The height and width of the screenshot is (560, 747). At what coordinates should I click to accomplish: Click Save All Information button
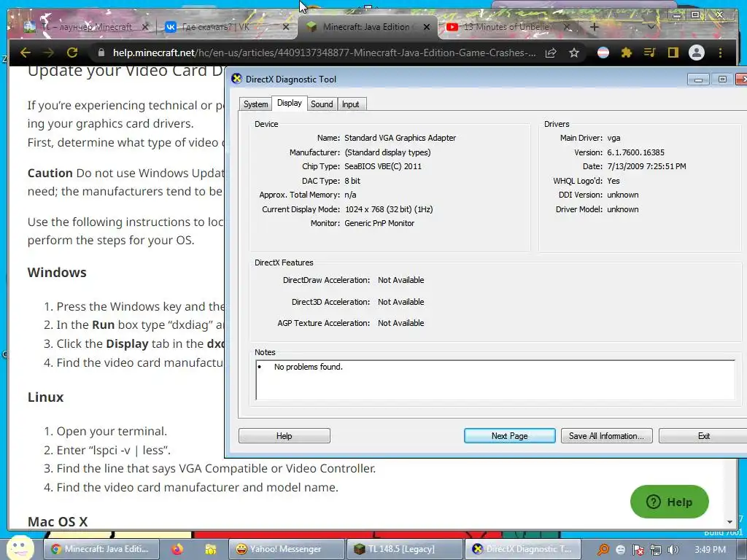[x=606, y=436]
